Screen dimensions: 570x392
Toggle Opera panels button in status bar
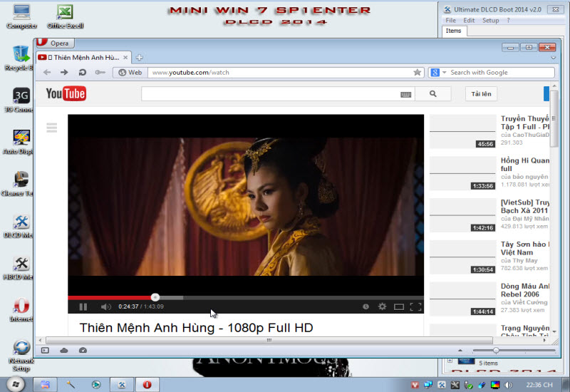[45, 351]
